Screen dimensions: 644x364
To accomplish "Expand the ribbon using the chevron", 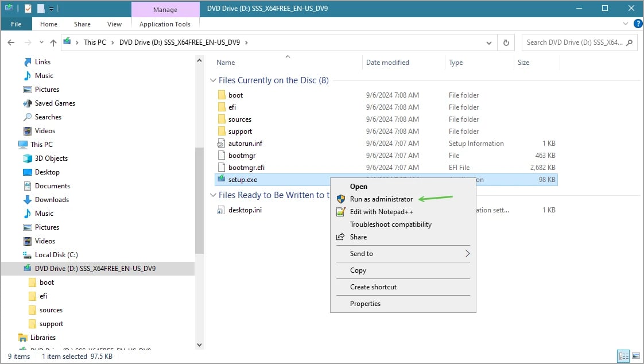I will click(x=626, y=24).
